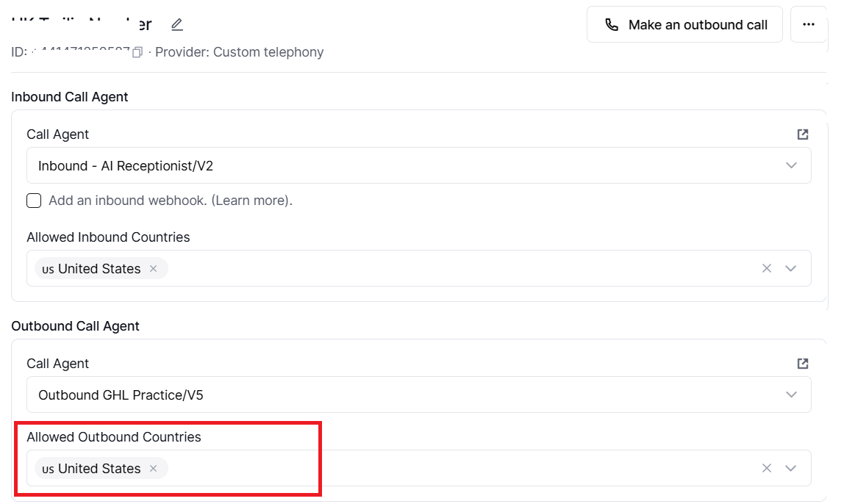Open the Outbound GHL Practice/V5 agent dropdown
This screenshot has width=844, height=504.
[x=418, y=395]
